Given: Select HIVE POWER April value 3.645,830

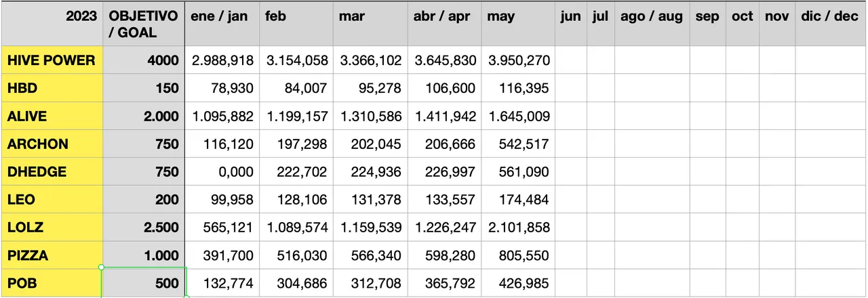Looking at the screenshot, I should (x=443, y=60).
